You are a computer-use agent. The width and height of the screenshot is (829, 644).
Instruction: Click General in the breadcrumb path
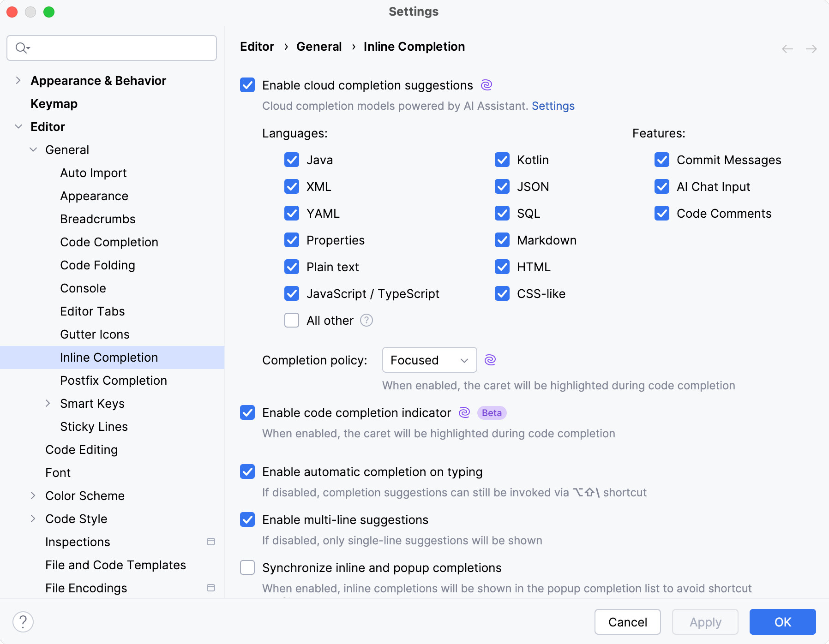319,46
